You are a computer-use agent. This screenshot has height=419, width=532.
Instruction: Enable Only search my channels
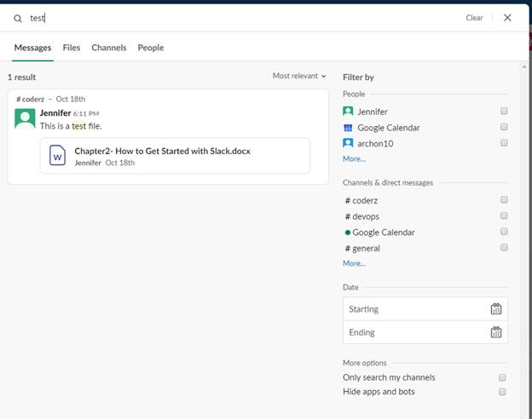pyautogui.click(x=502, y=377)
